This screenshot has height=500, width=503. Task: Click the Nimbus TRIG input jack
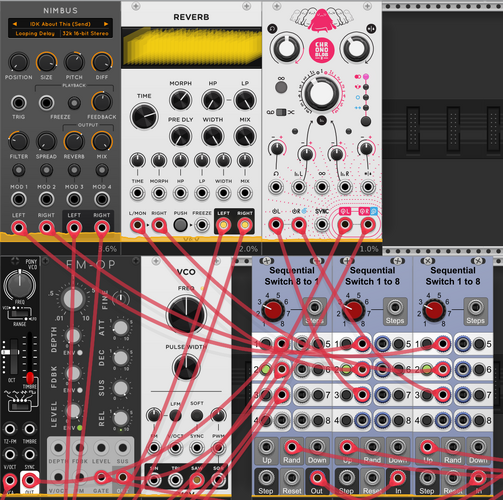(x=19, y=103)
